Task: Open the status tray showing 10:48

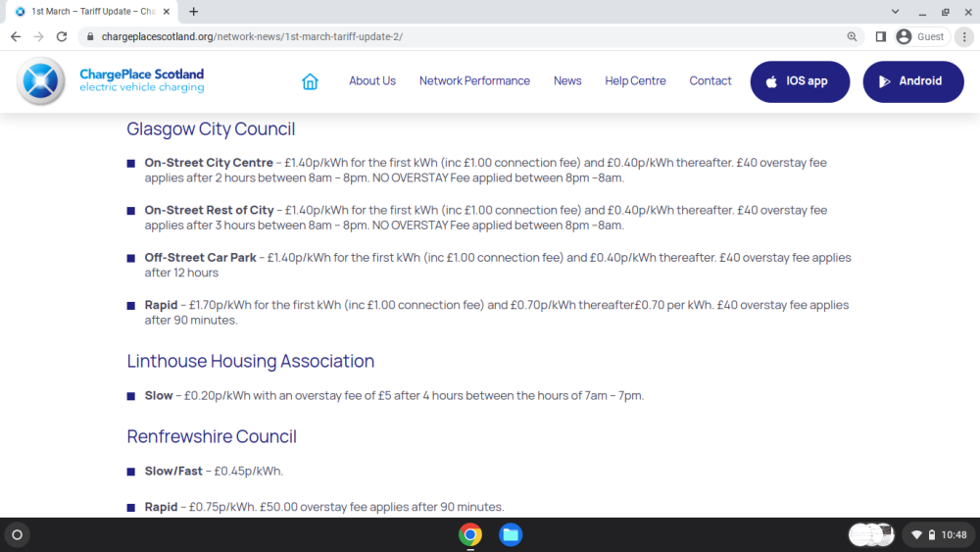Action: [x=940, y=535]
